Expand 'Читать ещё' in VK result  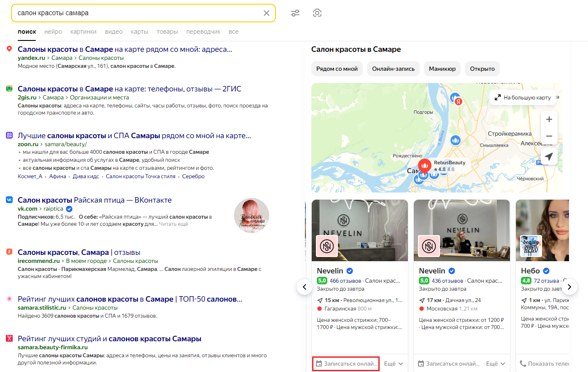(x=173, y=224)
